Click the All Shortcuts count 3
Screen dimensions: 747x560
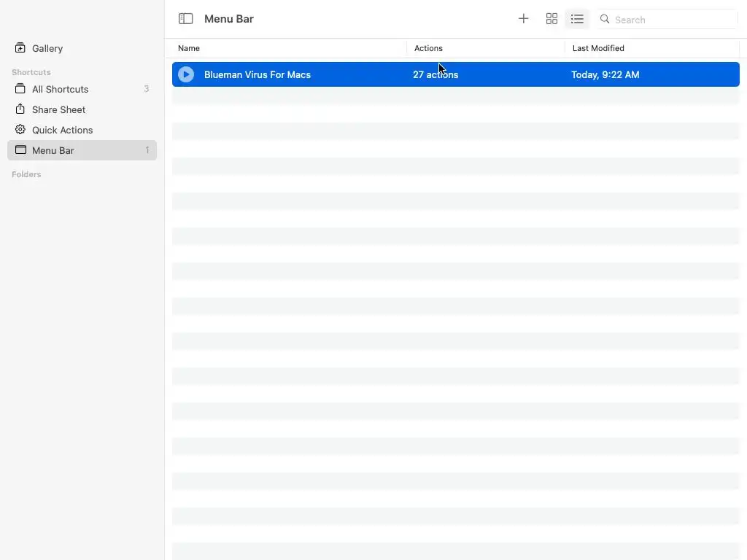pyautogui.click(x=146, y=89)
